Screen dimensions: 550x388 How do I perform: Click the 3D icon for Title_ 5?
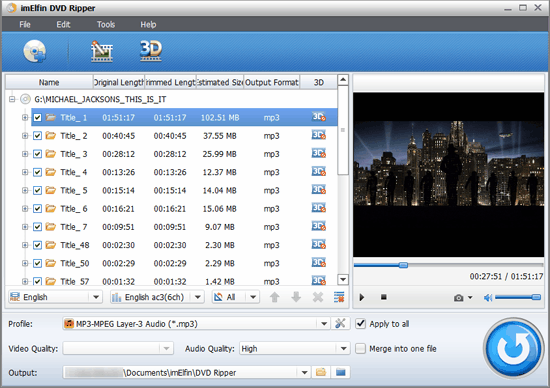pyautogui.click(x=318, y=190)
